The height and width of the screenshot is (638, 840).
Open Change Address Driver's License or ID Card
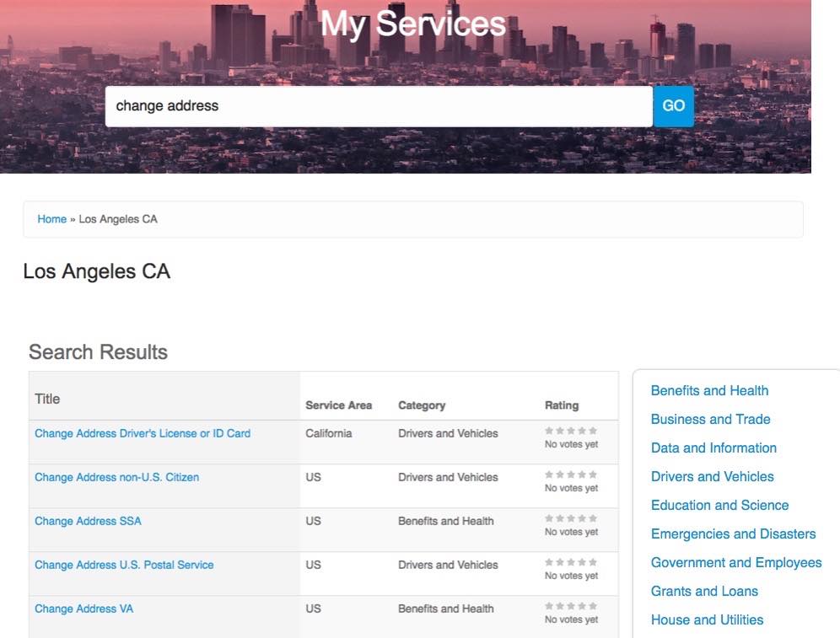(x=143, y=433)
